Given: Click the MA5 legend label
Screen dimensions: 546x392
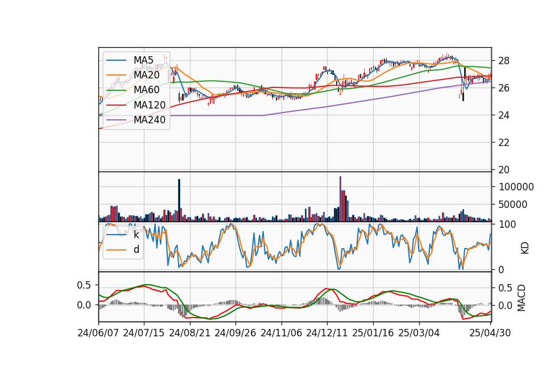Looking at the screenshot, I should click(x=143, y=60).
